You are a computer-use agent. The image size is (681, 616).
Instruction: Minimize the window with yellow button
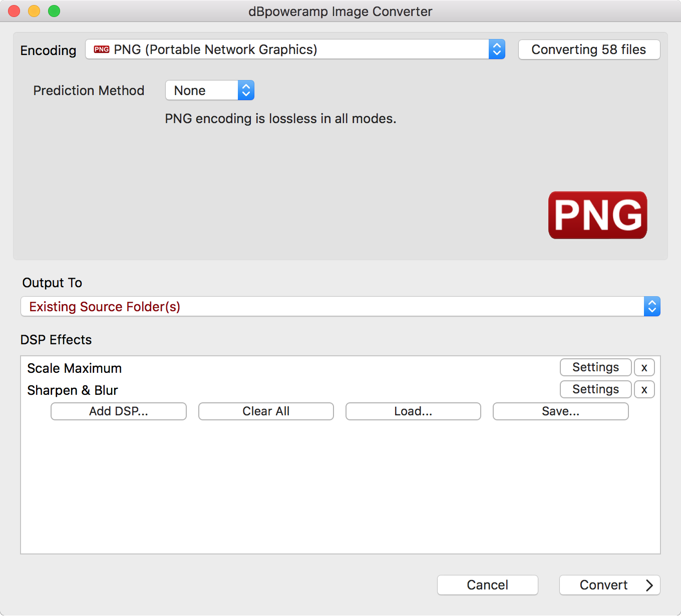point(34,11)
